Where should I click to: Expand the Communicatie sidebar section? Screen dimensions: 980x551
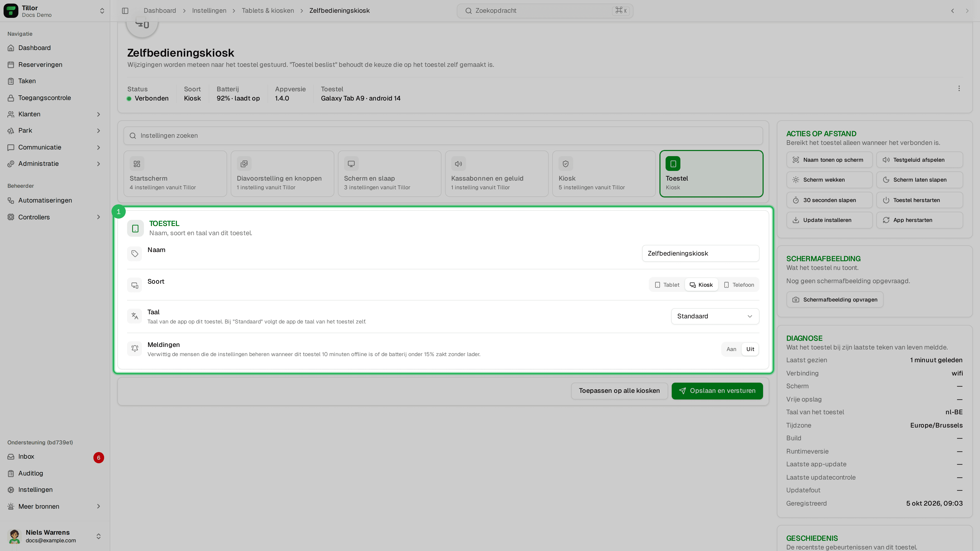(55, 147)
